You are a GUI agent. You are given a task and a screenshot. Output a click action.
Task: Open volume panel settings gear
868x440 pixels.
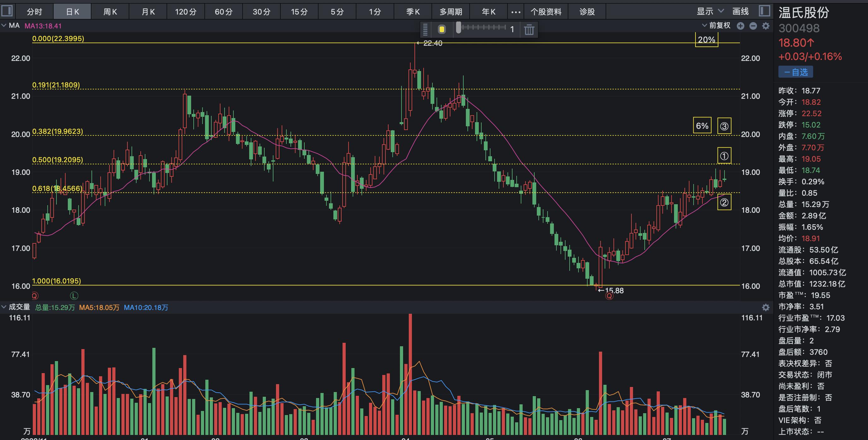tap(765, 307)
